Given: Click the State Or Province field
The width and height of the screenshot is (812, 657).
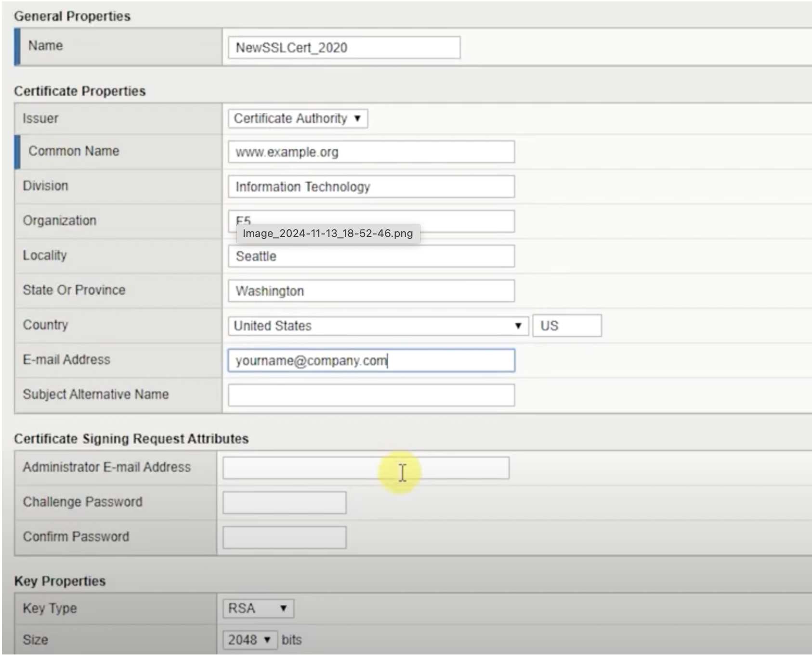Looking at the screenshot, I should tap(371, 291).
